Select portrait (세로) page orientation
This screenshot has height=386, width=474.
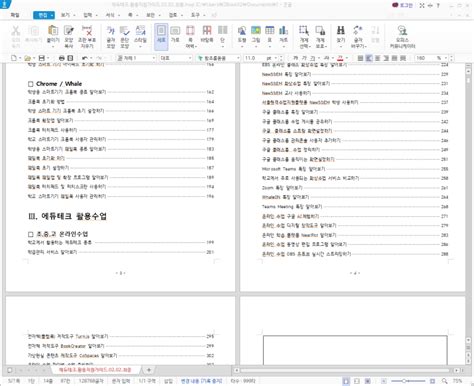161,36
